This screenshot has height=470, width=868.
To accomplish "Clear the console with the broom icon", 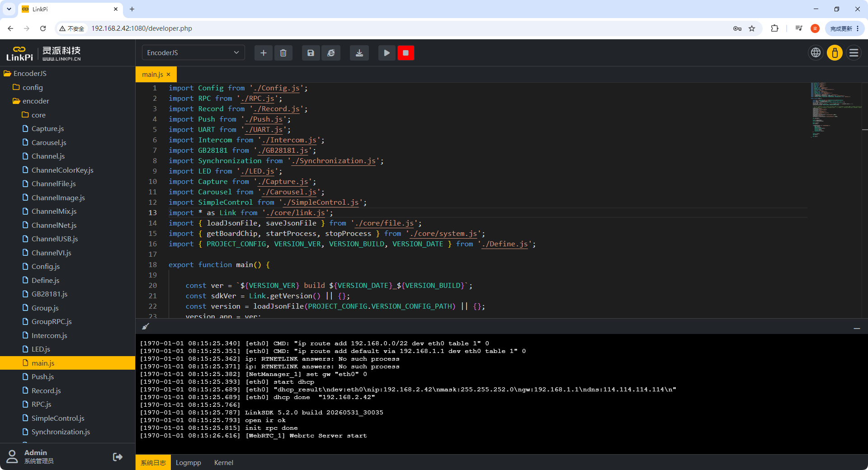I will [146, 326].
